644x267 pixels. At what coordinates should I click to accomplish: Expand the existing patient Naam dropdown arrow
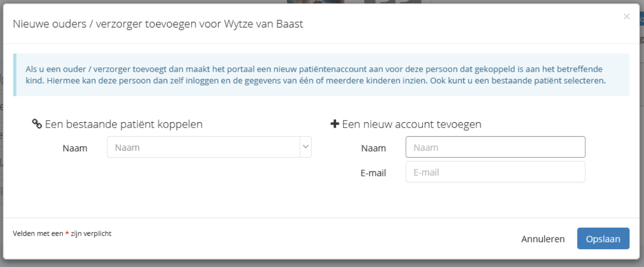click(x=305, y=147)
